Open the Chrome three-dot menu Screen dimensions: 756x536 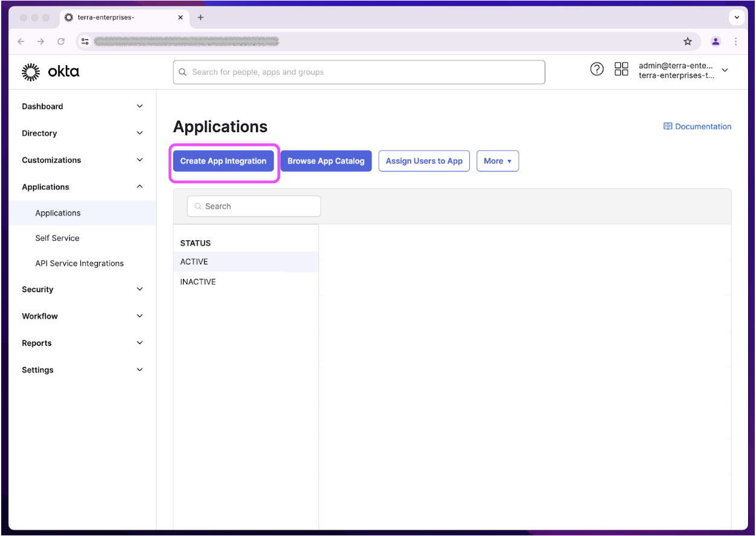[735, 42]
